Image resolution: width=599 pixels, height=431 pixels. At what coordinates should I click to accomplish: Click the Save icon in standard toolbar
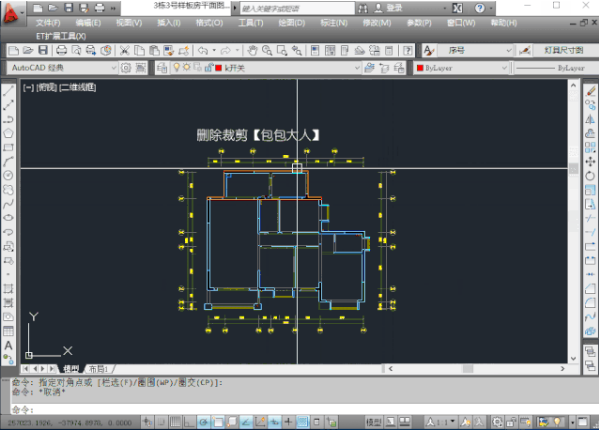pos(43,50)
